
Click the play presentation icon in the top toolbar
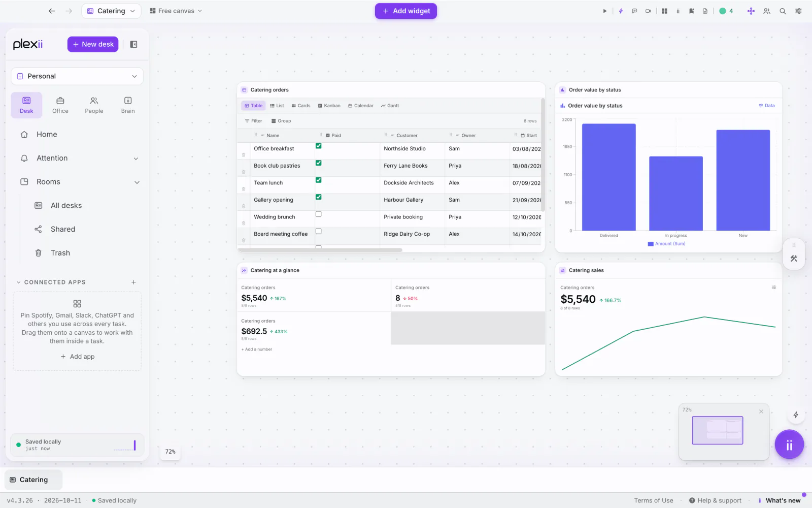tap(604, 11)
